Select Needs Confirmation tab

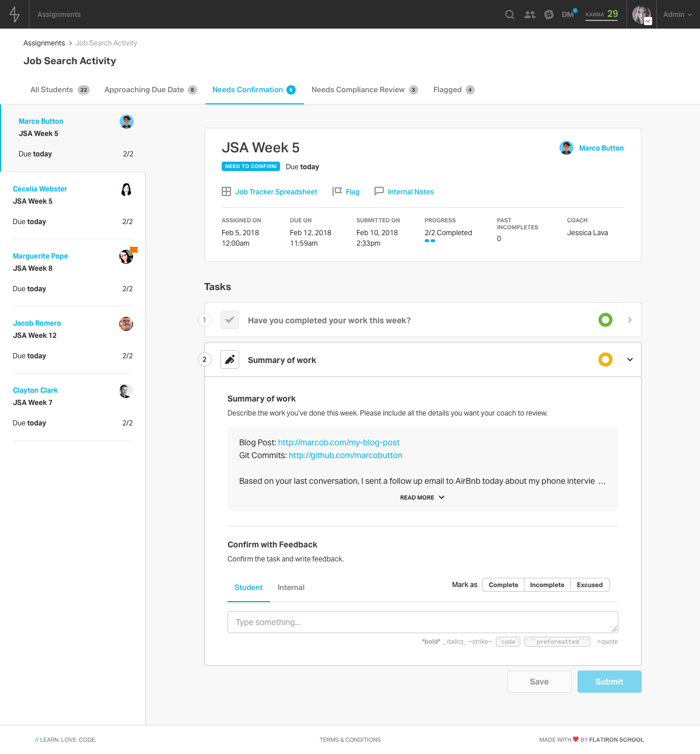pyautogui.click(x=254, y=90)
